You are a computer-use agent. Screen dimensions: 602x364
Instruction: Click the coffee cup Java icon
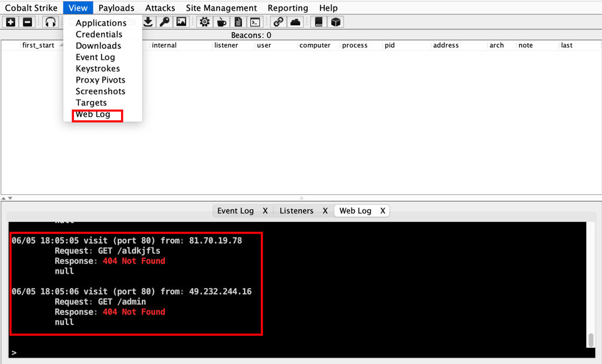(221, 22)
